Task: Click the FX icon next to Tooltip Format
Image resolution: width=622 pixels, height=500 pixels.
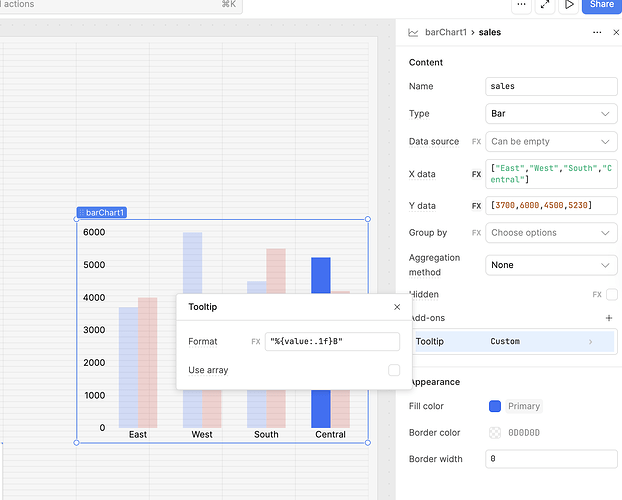Action: 256,342
